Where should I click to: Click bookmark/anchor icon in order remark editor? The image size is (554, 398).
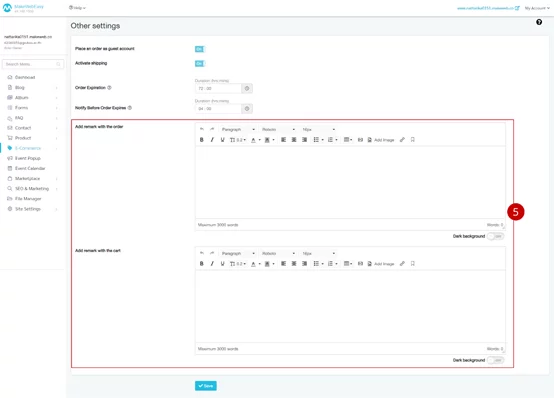pyautogui.click(x=412, y=140)
